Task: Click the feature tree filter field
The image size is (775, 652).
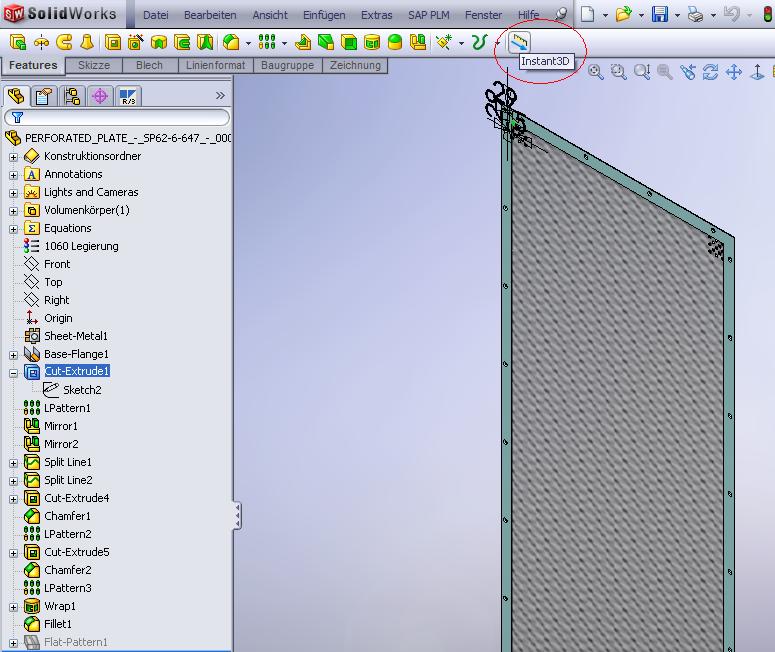Action: click(x=120, y=117)
